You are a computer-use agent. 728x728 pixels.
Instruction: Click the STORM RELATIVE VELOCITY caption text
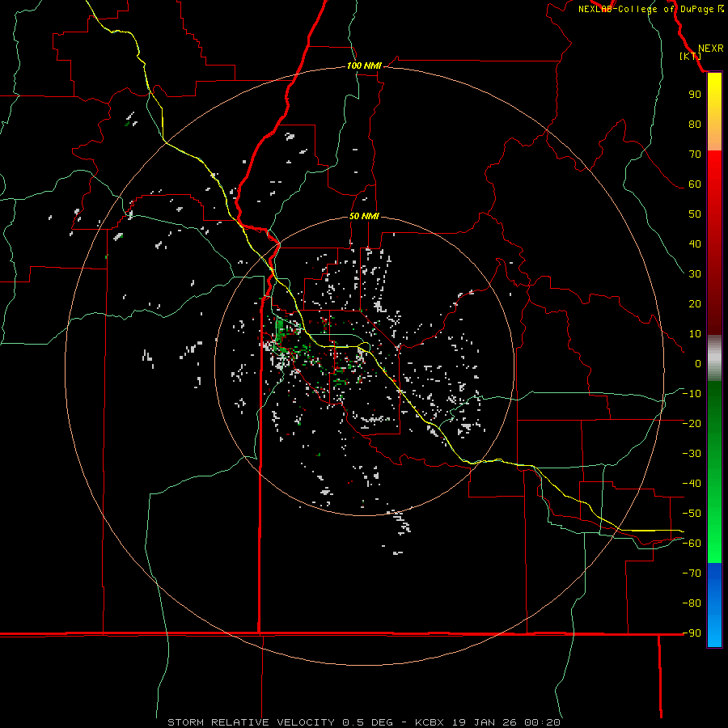(x=251, y=722)
